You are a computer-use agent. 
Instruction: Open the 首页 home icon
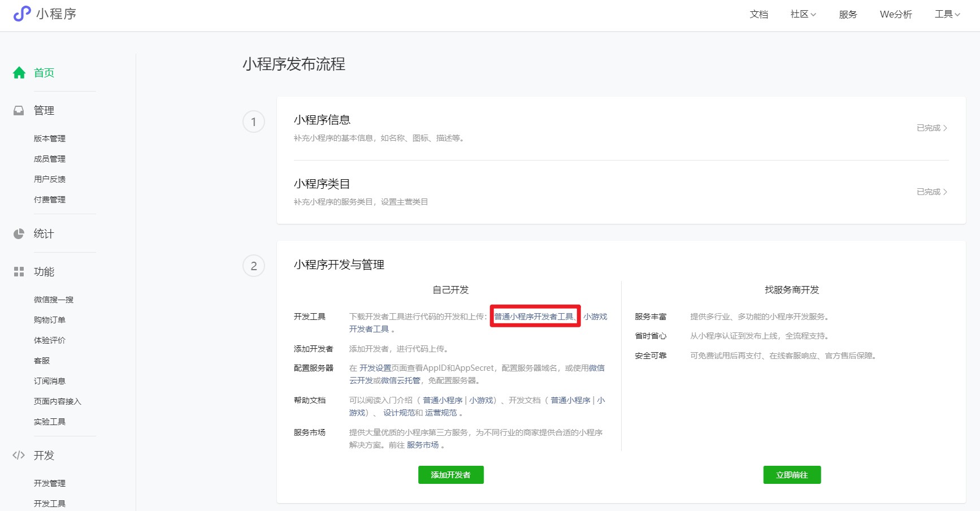pos(19,73)
